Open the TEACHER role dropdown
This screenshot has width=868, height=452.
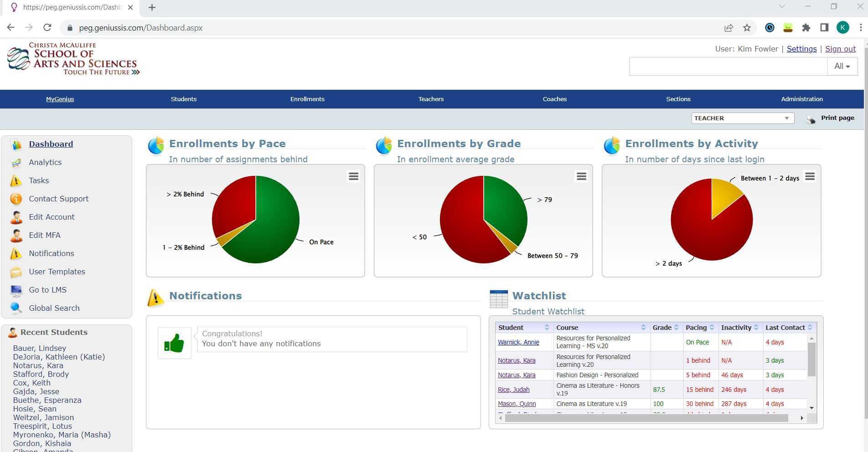tap(742, 118)
